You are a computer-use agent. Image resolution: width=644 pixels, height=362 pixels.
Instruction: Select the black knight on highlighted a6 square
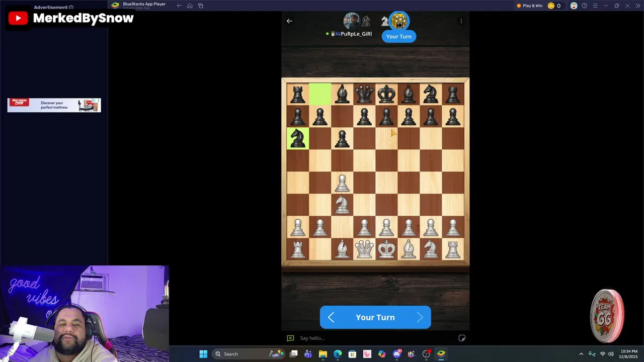(x=298, y=138)
